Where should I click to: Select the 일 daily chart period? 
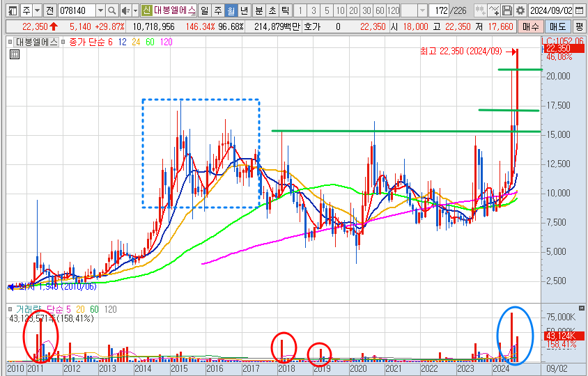[204, 10]
